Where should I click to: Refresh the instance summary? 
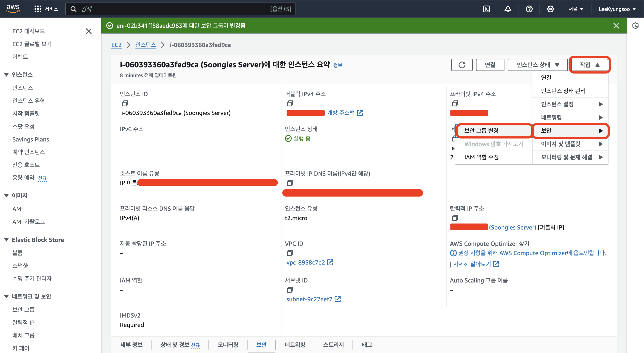pyautogui.click(x=462, y=65)
